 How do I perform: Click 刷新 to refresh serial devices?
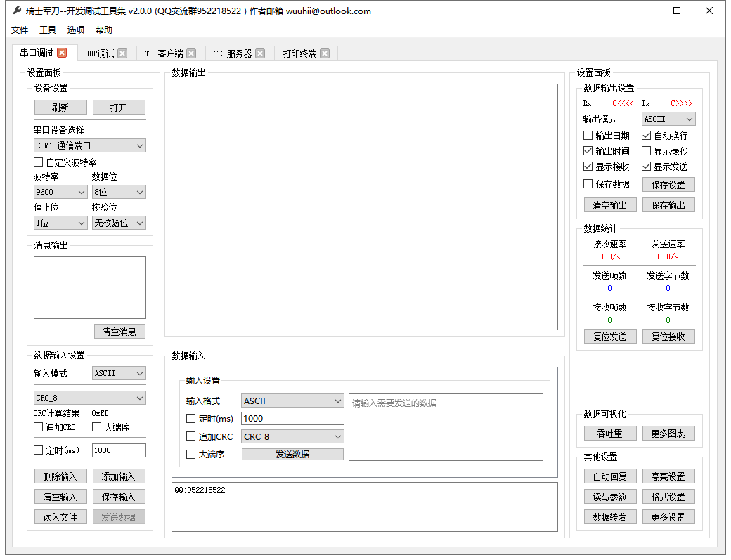pyautogui.click(x=60, y=107)
